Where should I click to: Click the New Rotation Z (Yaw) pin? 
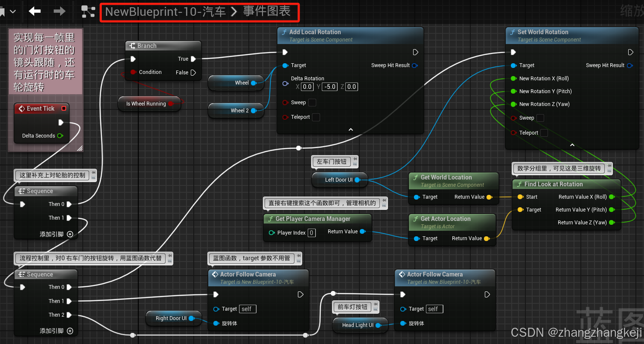click(x=513, y=104)
